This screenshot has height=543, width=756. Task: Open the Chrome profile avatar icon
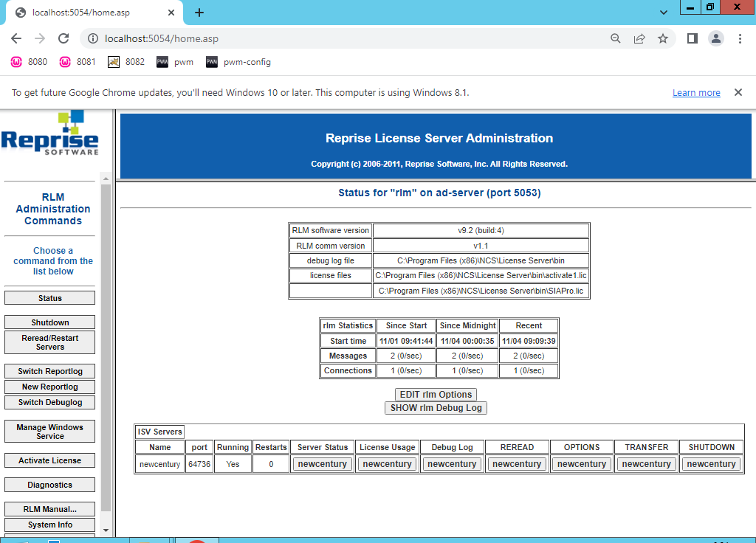[x=716, y=38]
